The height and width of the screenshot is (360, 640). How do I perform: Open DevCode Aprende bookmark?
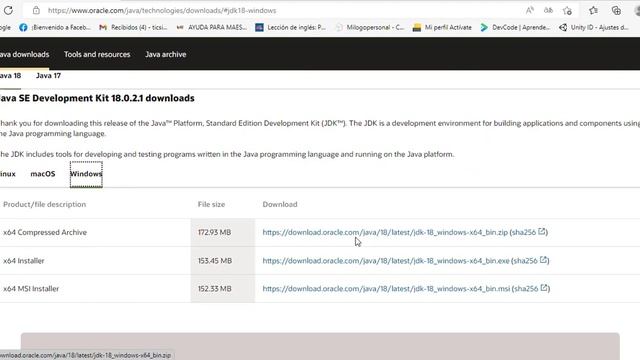[515, 27]
